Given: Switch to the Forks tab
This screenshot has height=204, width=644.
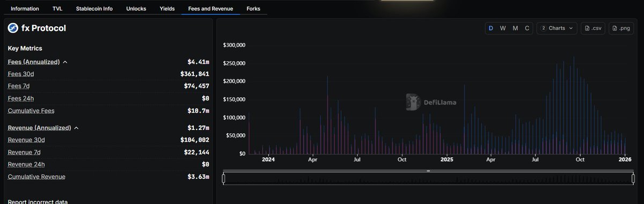Looking at the screenshot, I should [x=253, y=9].
